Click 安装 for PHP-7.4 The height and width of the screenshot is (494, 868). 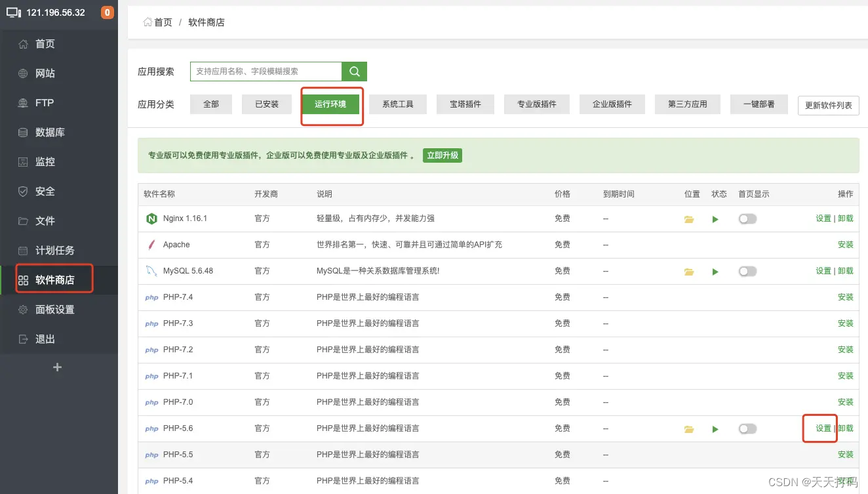pos(846,297)
